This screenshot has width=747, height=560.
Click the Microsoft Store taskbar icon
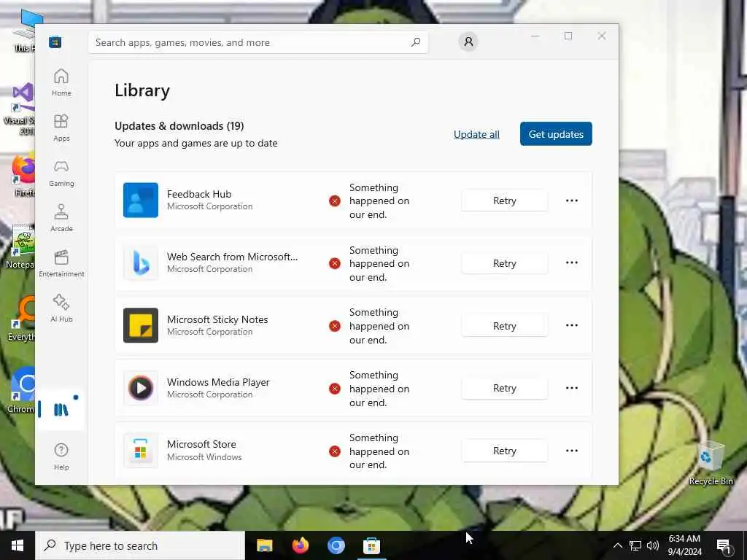click(x=371, y=545)
